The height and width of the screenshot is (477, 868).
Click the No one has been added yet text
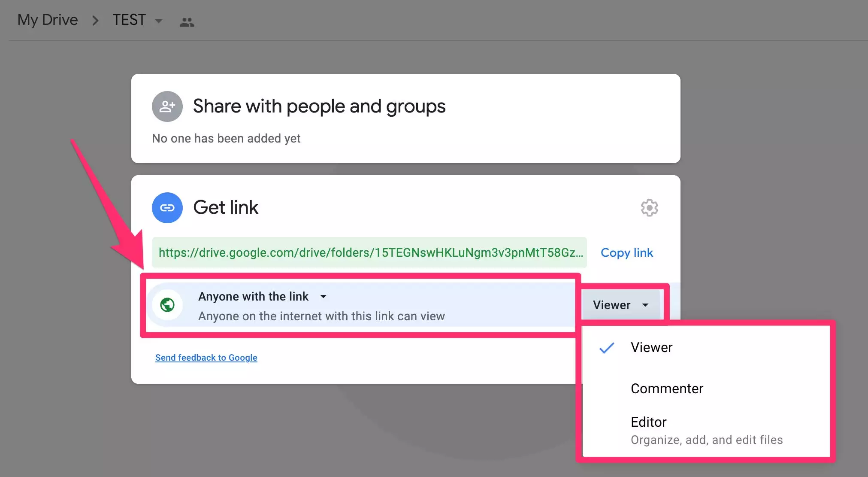(x=226, y=138)
